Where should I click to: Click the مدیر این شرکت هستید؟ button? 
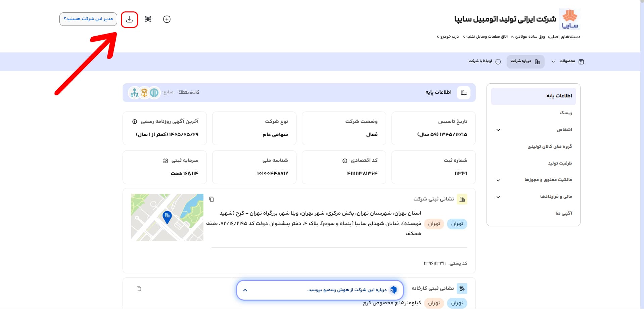(x=88, y=19)
